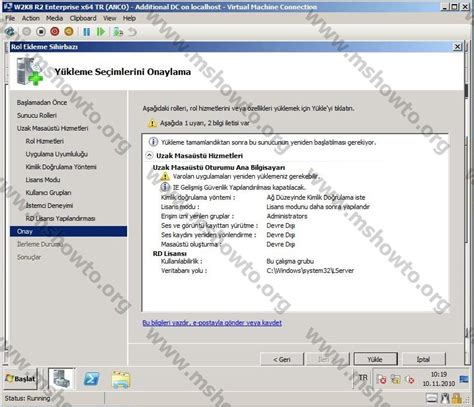The height and width of the screenshot is (407, 474).
Task: Select Başlamadan Önce step
Action: [42, 102]
